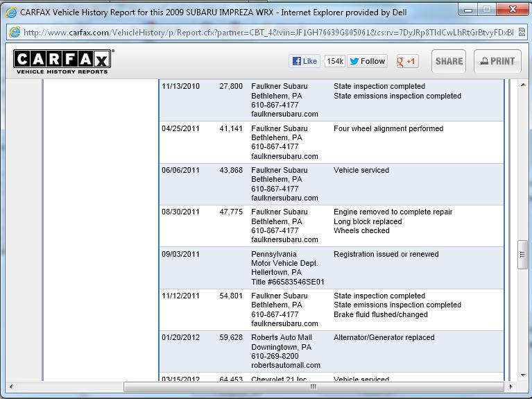Screen dimensions: 532x399
Task: Click 'Downingtown, PA' location text
Action: [282, 347]
